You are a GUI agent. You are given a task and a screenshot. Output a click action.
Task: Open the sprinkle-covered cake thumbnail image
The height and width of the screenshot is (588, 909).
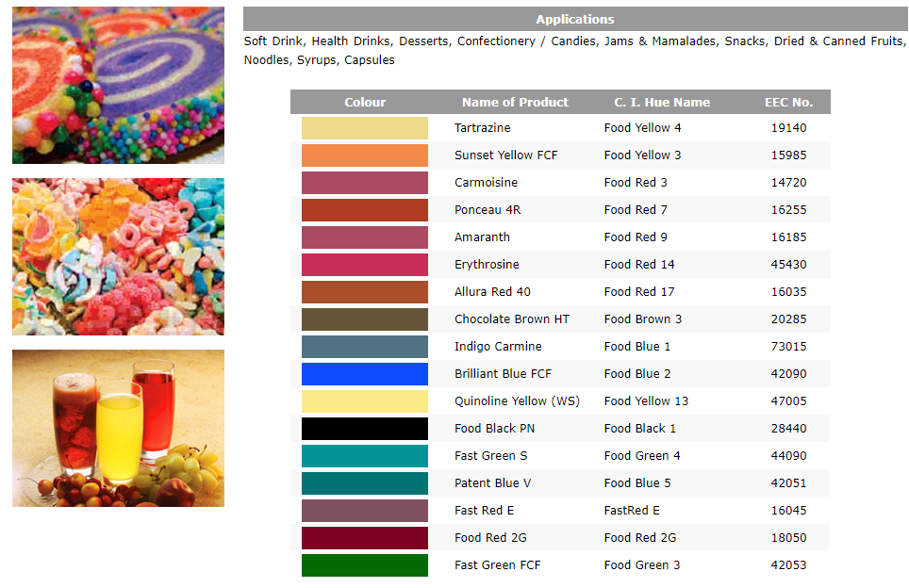click(118, 85)
